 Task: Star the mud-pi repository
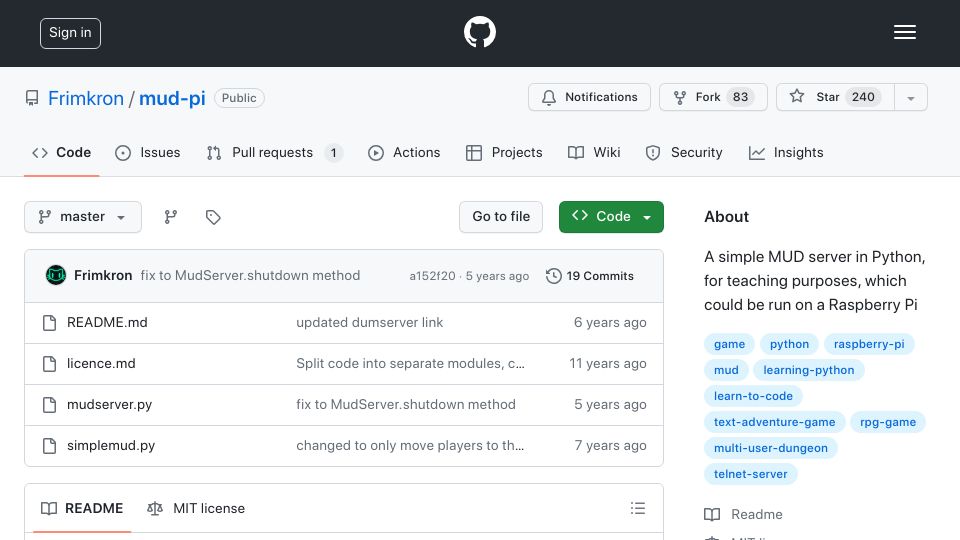pos(835,97)
